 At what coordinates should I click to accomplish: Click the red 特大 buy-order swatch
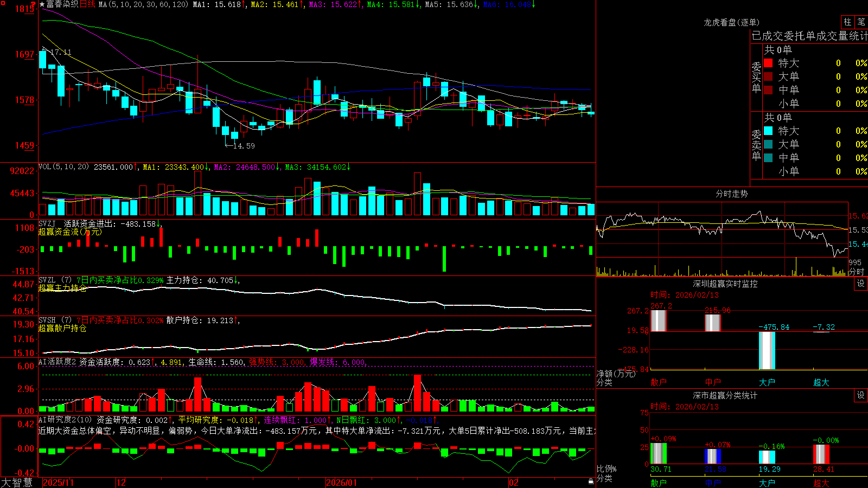pos(768,63)
